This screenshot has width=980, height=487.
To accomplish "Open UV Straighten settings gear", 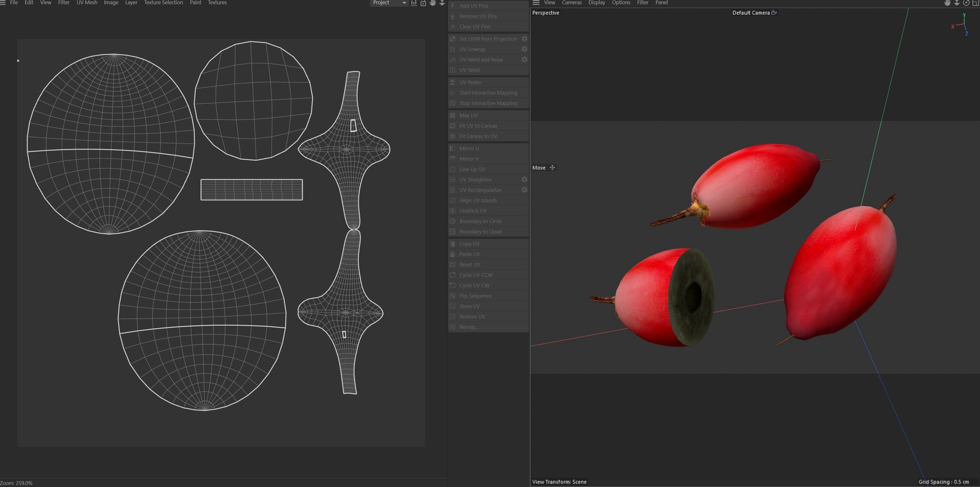I will coord(524,179).
